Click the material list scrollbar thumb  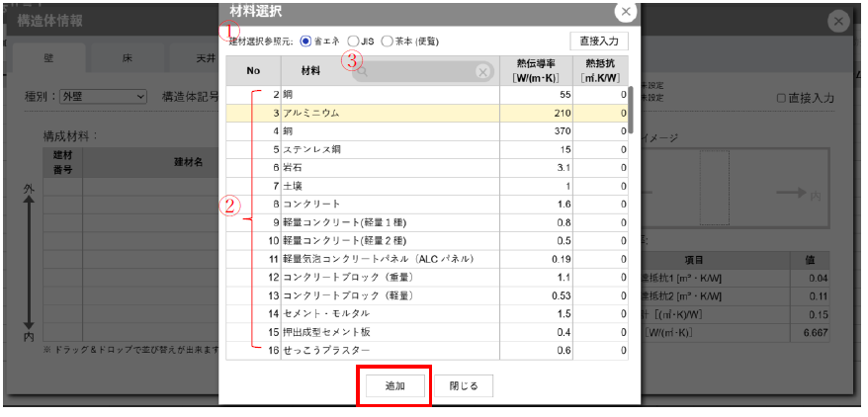[x=629, y=101]
